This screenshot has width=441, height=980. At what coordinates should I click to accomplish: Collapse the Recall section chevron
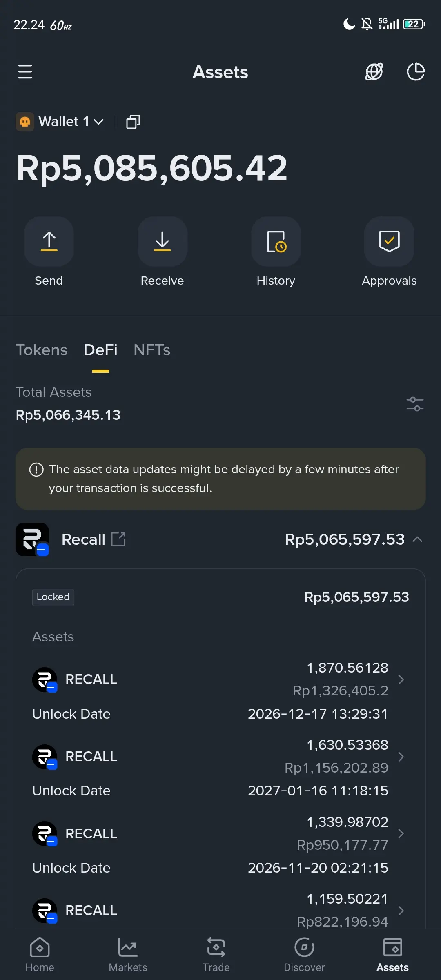click(417, 539)
